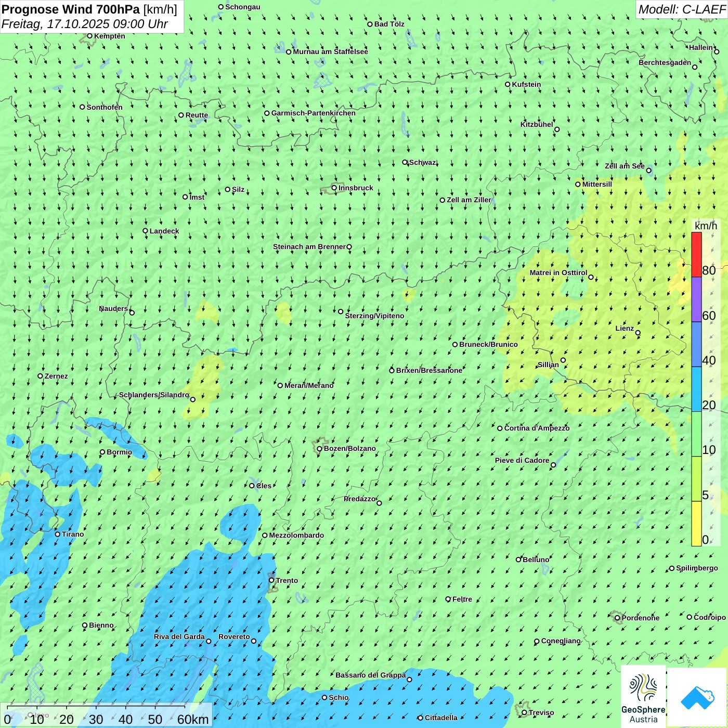Click the Bruneck/Brunico label
Viewport: 728px width, 728px height.
[488, 344]
